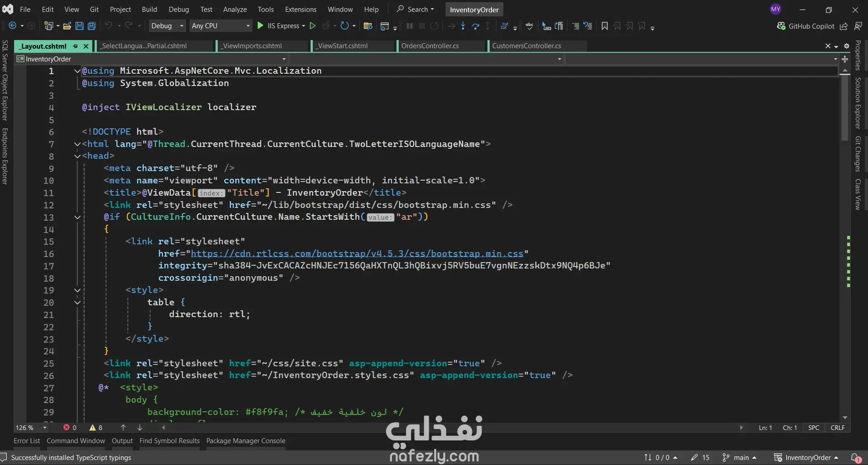Click the Navigate Backward arrow icon
Viewport: 868px width, 465px height.
click(13, 26)
